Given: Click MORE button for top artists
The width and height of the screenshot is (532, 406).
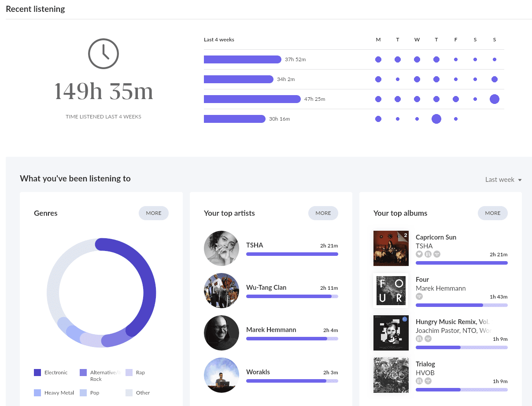Looking at the screenshot, I should pyautogui.click(x=323, y=213).
